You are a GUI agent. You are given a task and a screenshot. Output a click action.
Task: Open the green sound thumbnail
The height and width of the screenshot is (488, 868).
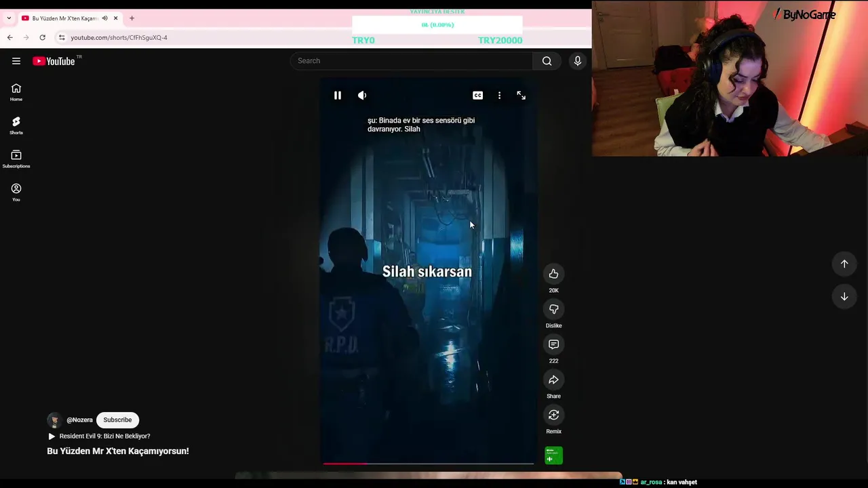pos(554,455)
